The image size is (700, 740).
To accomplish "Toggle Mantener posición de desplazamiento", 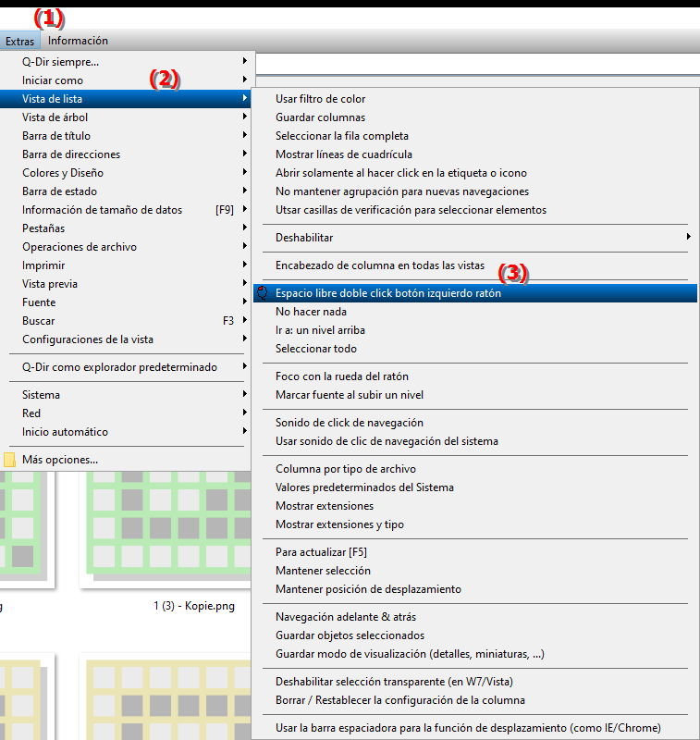I will [x=368, y=589].
